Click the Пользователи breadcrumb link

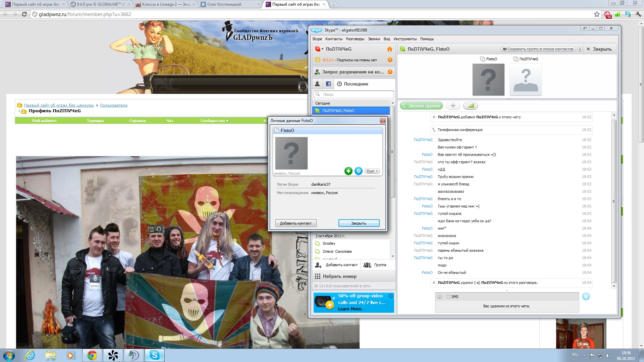(113, 105)
